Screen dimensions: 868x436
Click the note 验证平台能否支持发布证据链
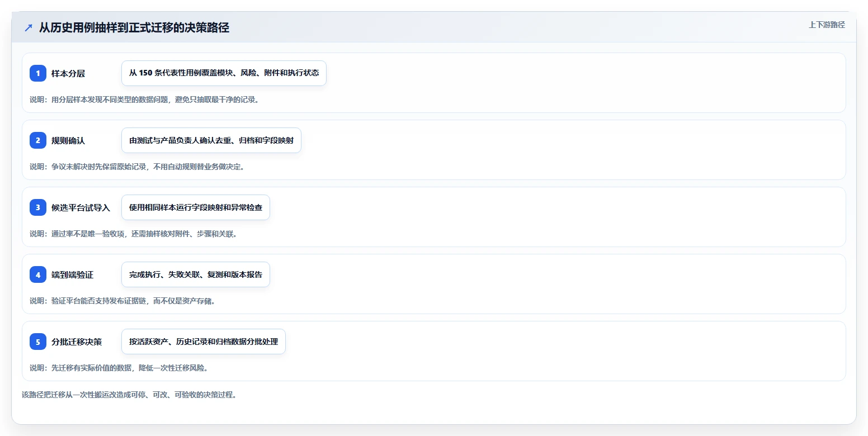[x=122, y=301]
